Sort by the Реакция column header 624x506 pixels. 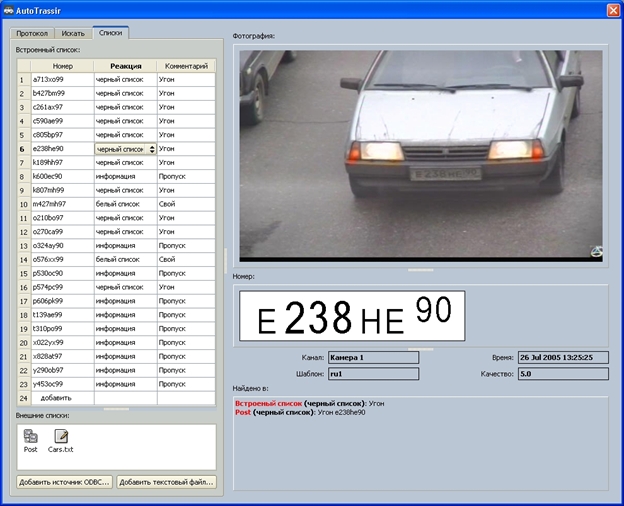pyautogui.click(x=126, y=66)
